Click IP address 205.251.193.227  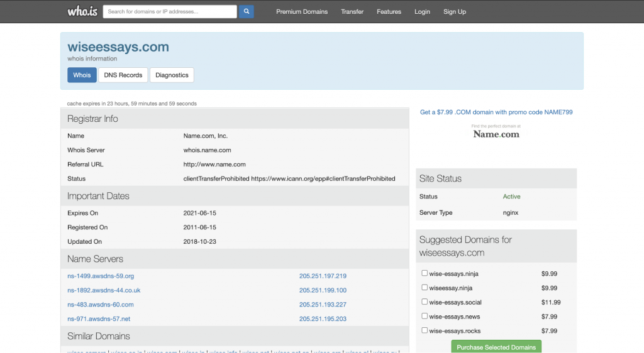pyautogui.click(x=323, y=305)
